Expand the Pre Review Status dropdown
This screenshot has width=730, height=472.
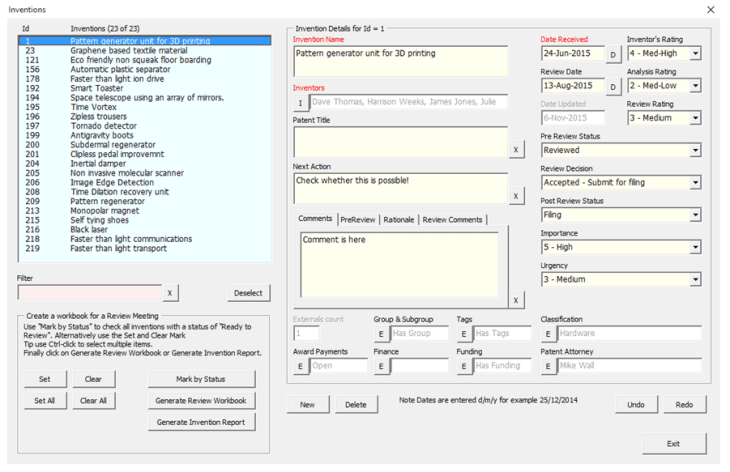(695, 151)
